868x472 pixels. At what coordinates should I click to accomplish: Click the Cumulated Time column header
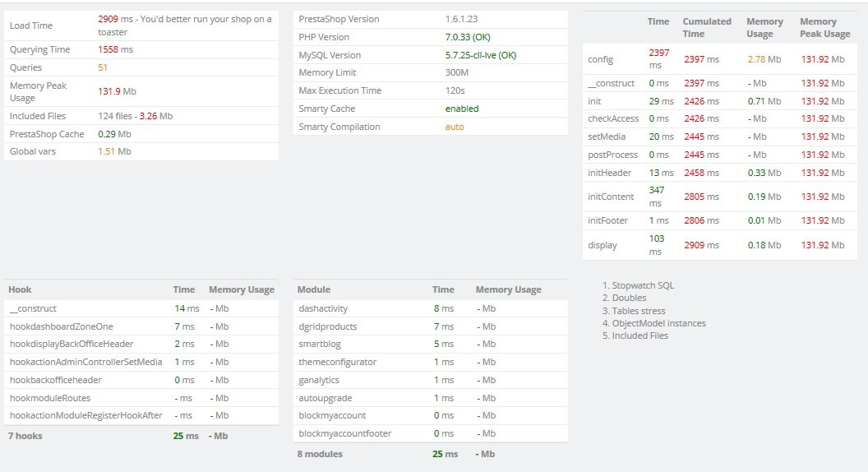[x=706, y=27]
